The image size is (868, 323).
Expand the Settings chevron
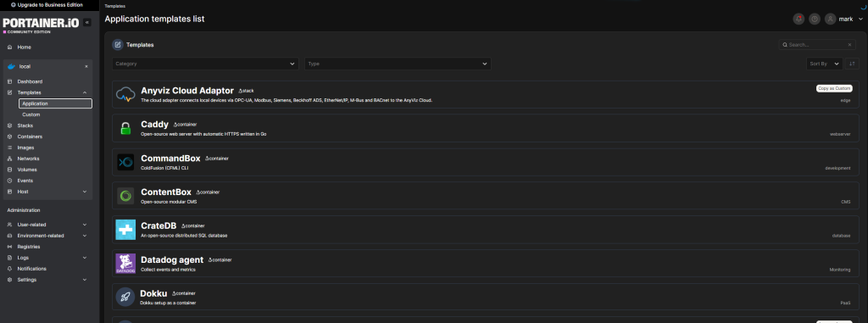(85, 280)
